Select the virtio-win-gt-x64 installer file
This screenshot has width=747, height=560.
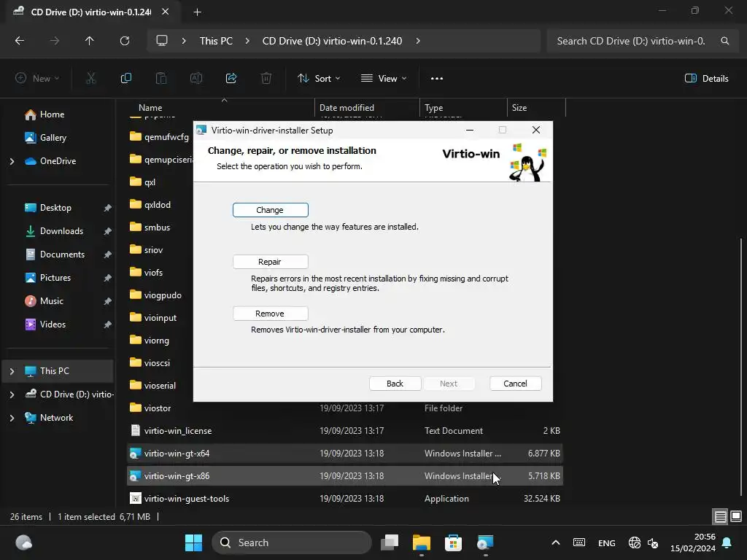345,454
